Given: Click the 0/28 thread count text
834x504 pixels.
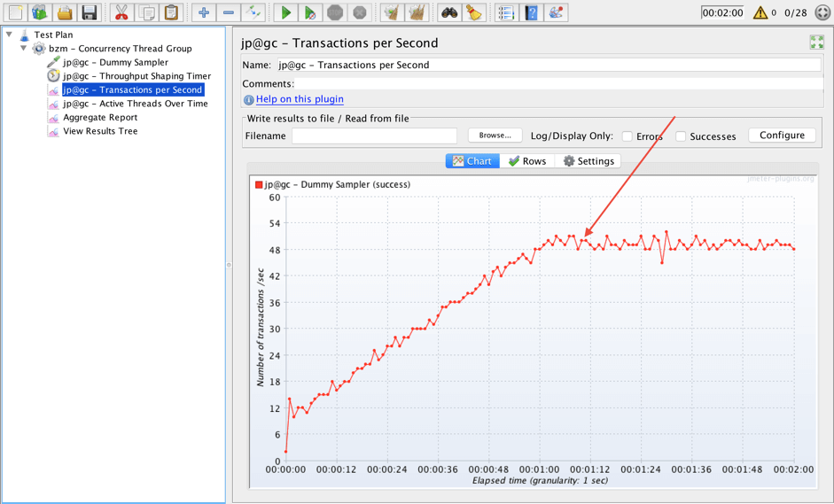Looking at the screenshot, I should [796, 12].
